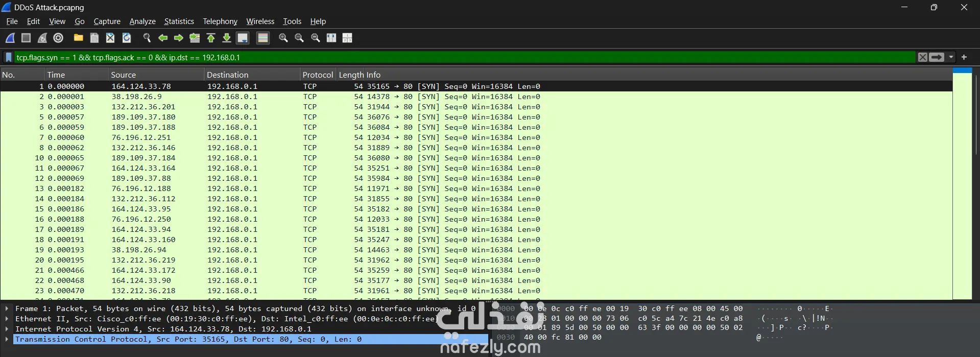Select packet 23 from 132.212.36.218

pyautogui.click(x=476, y=291)
